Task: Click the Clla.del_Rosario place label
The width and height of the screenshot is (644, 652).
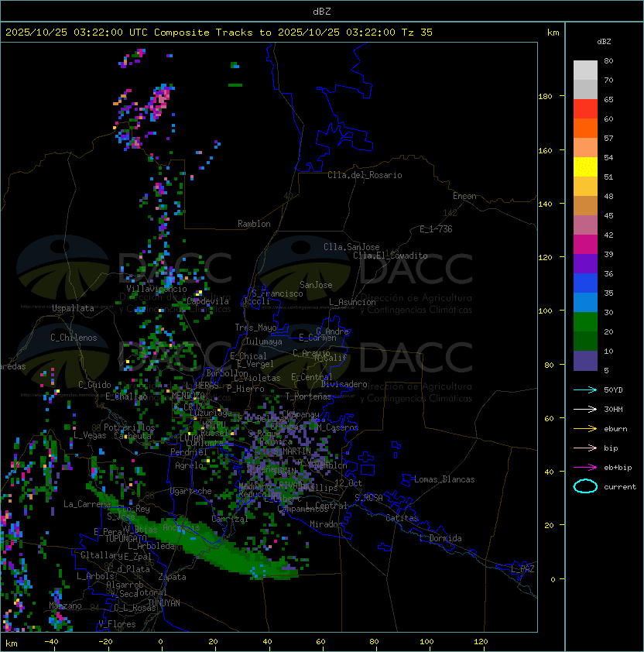Action: coord(365,175)
